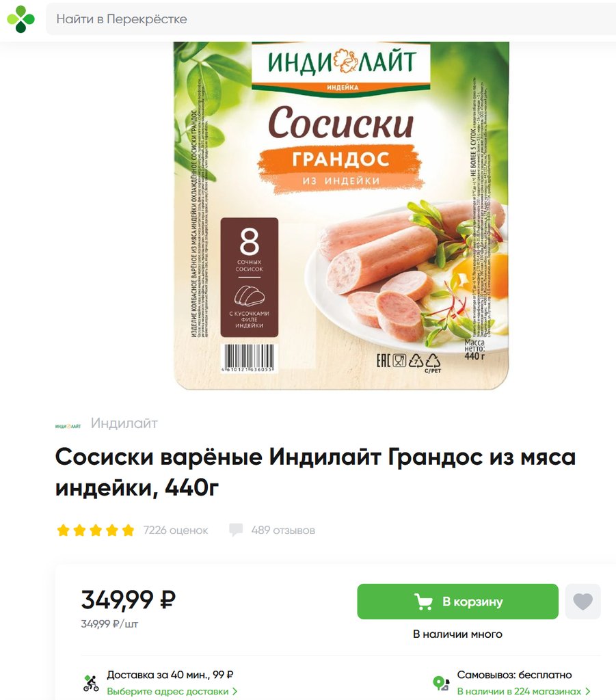Expand the chevron after "Выберите адрес доставки"
Screen dimensions: 616x700
[235, 692]
